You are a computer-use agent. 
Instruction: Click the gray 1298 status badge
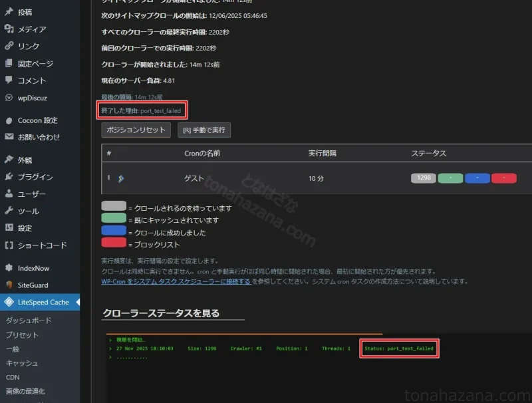tap(423, 178)
